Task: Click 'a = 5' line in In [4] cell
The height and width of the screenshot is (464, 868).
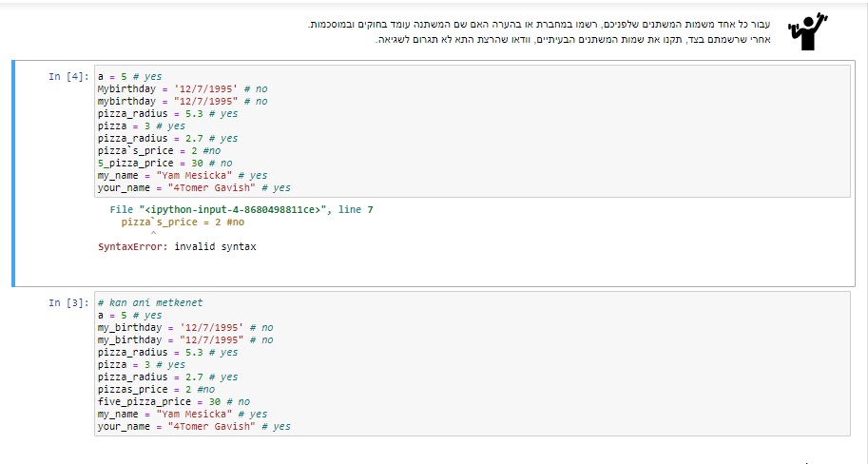Action: click(x=128, y=76)
